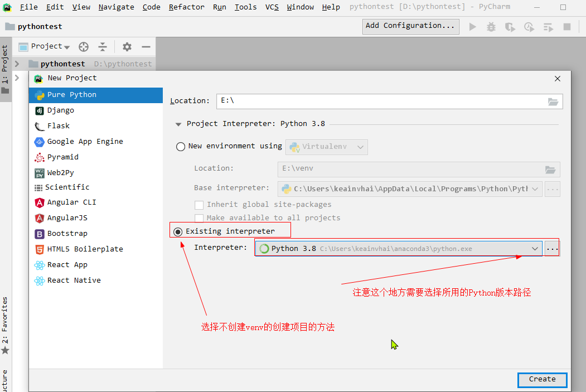Select AngularJS project type
586x392 pixels.
point(96,218)
